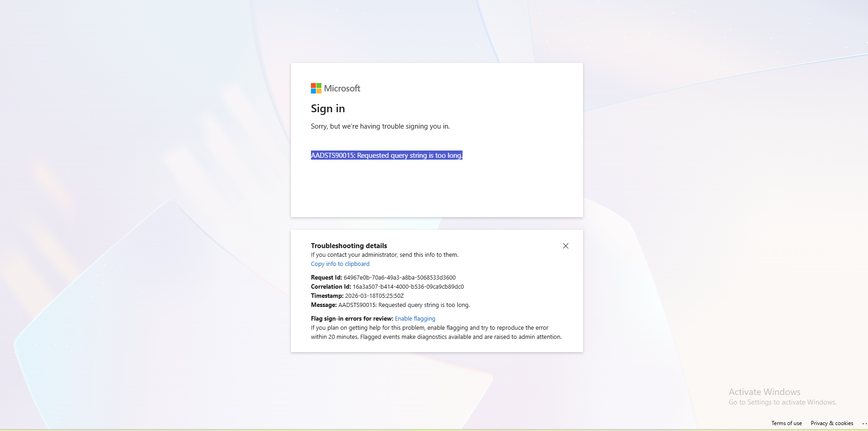Click the trouble signing you in message
This screenshot has height=431, width=868.
(380, 126)
